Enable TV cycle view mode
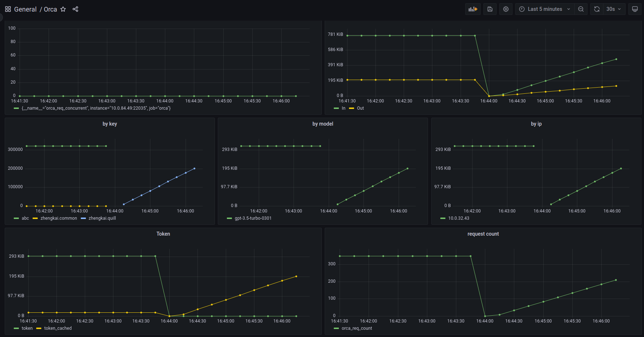Image resolution: width=644 pixels, height=337 pixels. [x=635, y=9]
